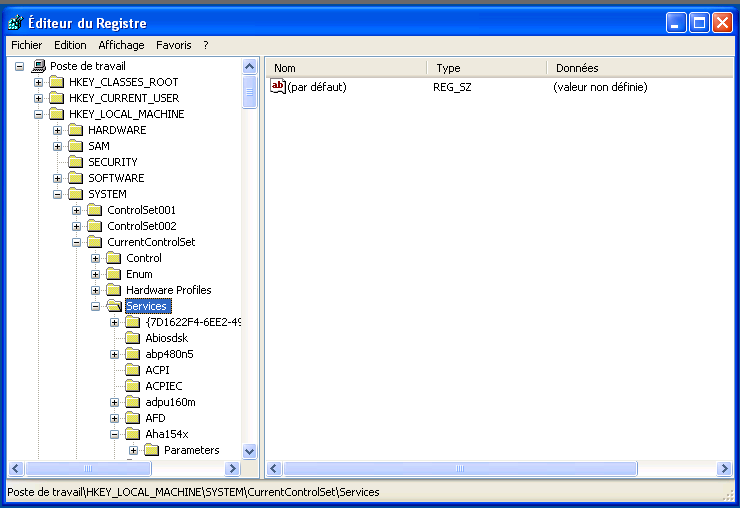
Task: Click the ControlSet002 folder icon
Action: [95, 226]
